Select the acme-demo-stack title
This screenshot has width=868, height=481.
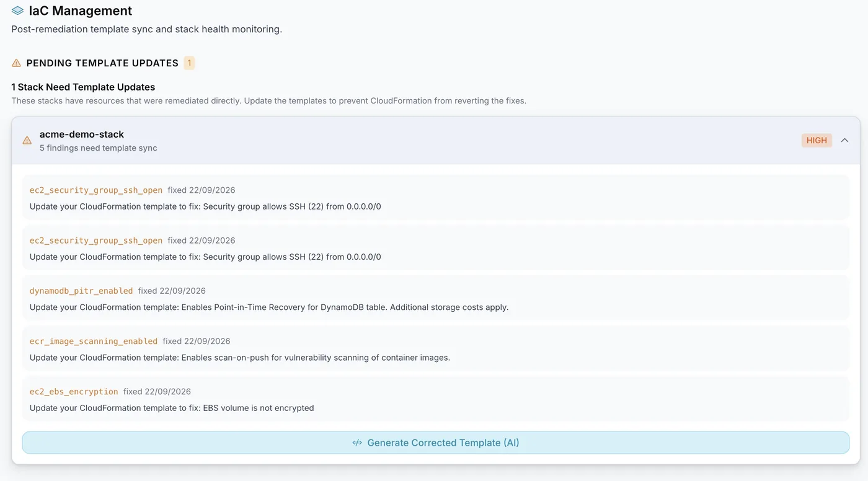pos(82,134)
